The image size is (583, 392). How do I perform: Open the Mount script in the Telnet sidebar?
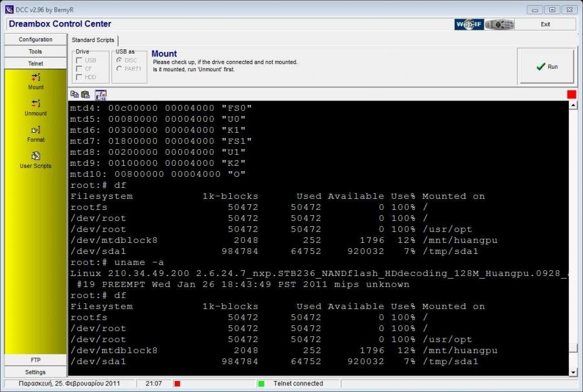pos(36,82)
